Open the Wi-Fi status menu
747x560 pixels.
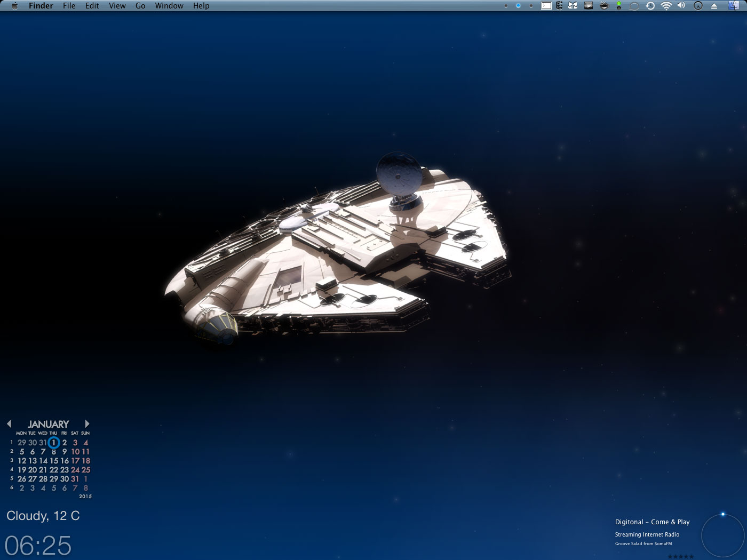click(666, 6)
